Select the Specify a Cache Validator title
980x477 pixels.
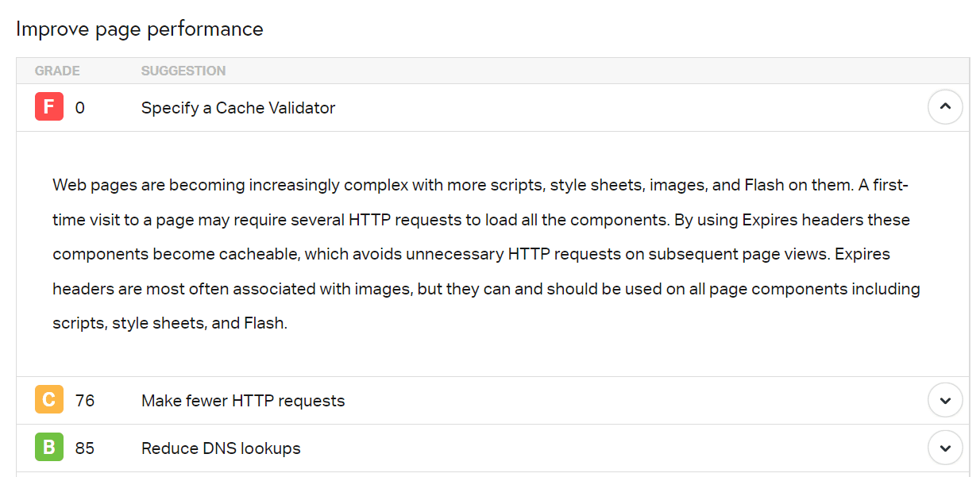pos(238,108)
